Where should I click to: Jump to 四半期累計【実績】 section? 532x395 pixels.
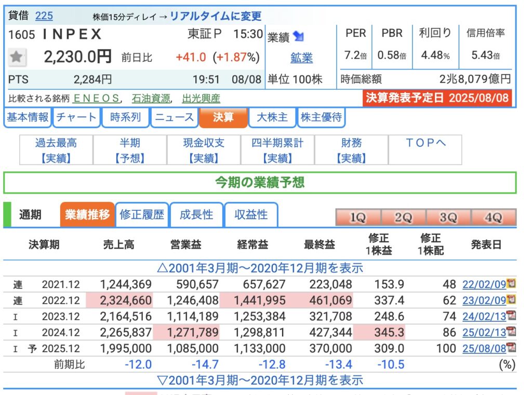pyautogui.click(x=277, y=150)
